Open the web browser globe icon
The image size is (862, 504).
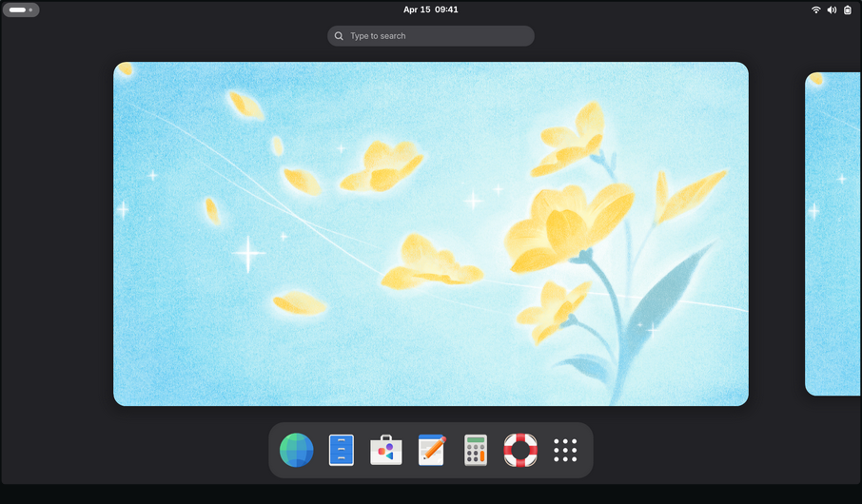296,450
